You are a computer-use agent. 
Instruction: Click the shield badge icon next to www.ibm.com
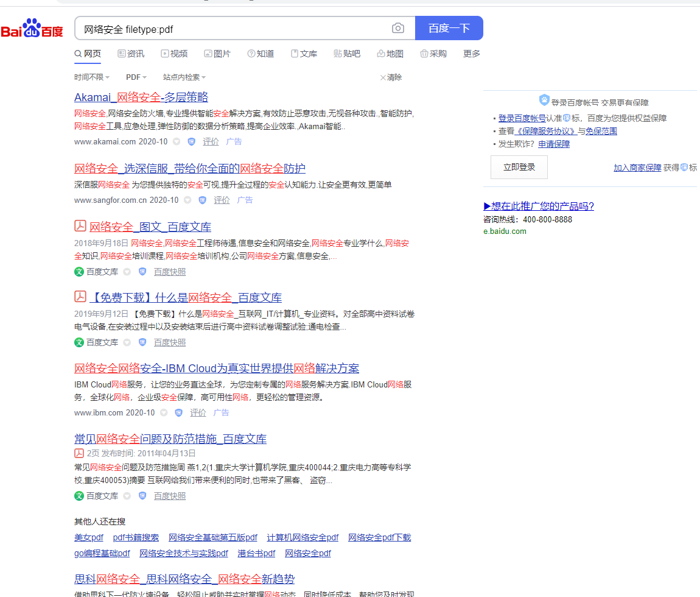[178, 413]
